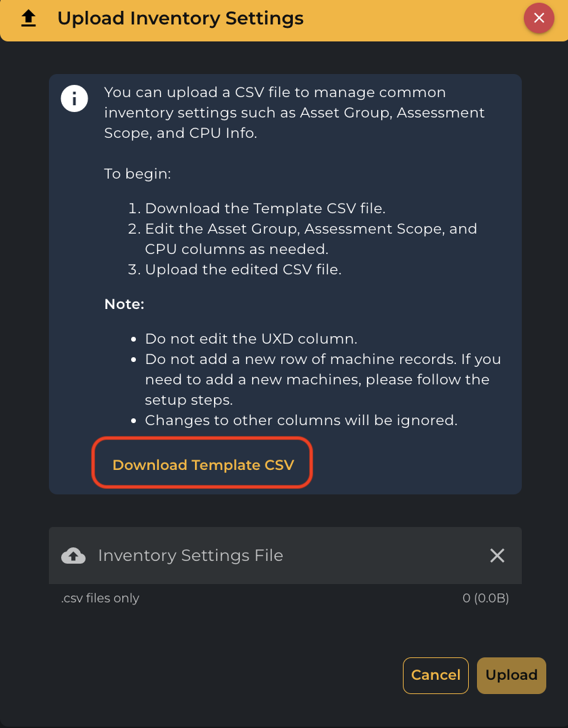Click the 'To begin:' text
This screenshot has width=568, height=728.
138,174
